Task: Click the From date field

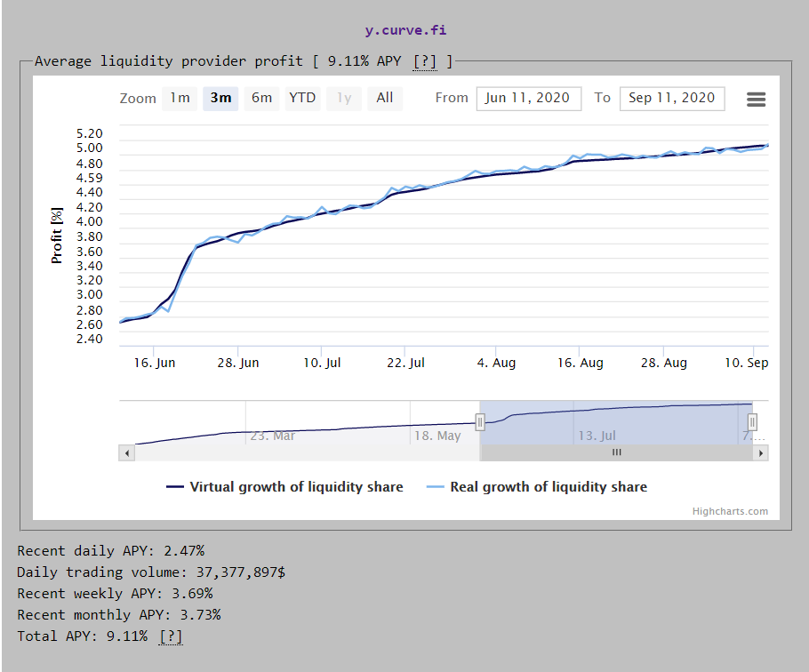Action: [528, 99]
